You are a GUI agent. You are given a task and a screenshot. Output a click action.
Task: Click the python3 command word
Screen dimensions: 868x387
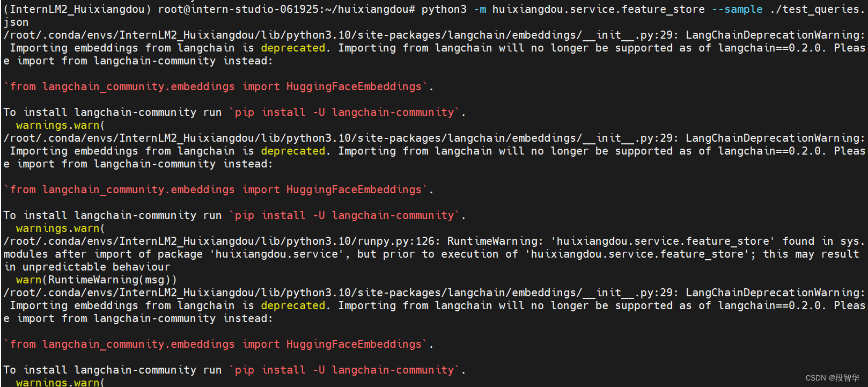(444, 9)
